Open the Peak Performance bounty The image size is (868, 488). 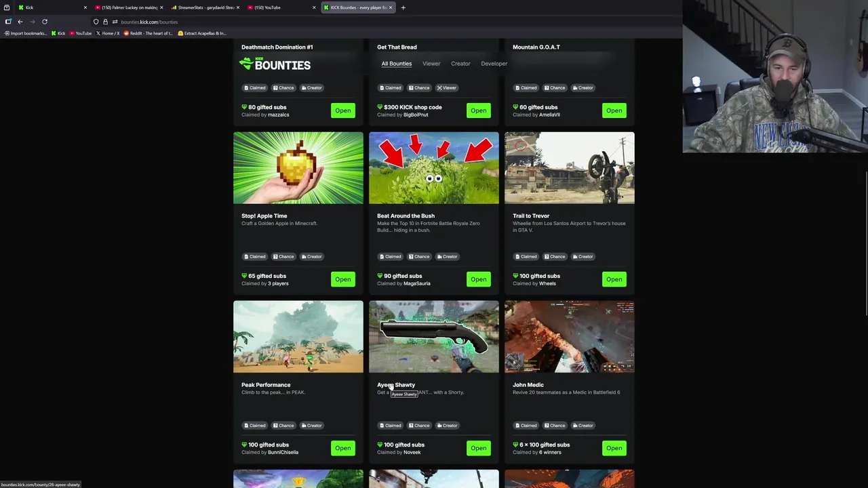pyautogui.click(x=342, y=448)
